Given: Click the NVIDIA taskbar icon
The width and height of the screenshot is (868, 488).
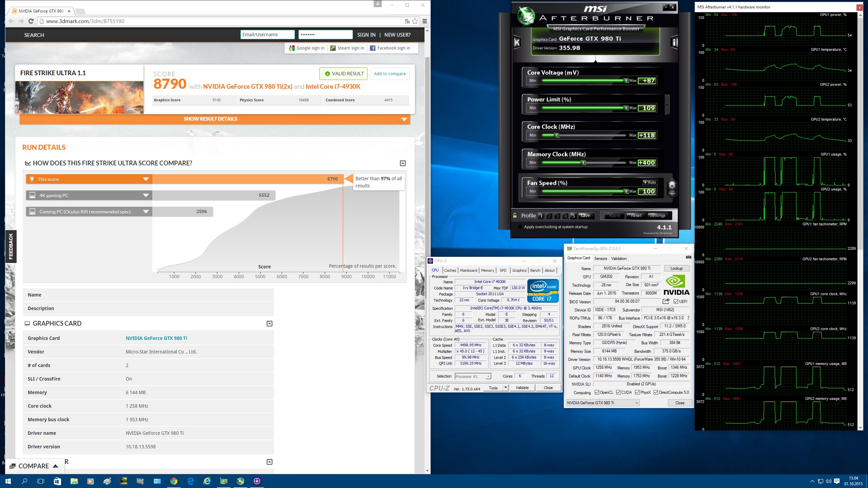Looking at the screenshot, I should 124,481.
